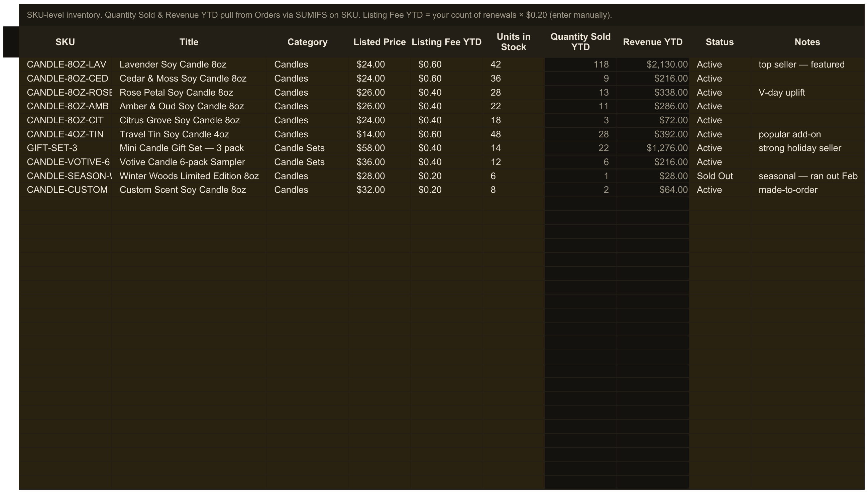Select cell GIFT-SET-3
Image resolution: width=868 pixels, height=493 pixels.
tap(65, 148)
